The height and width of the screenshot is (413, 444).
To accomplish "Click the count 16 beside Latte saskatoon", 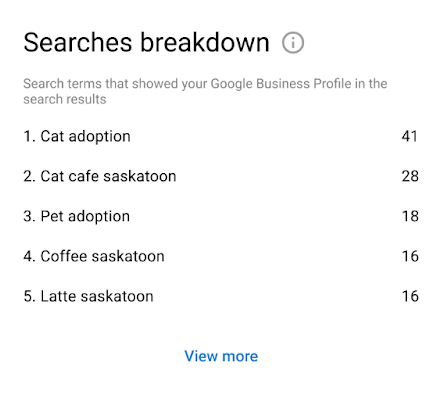I will (410, 296).
